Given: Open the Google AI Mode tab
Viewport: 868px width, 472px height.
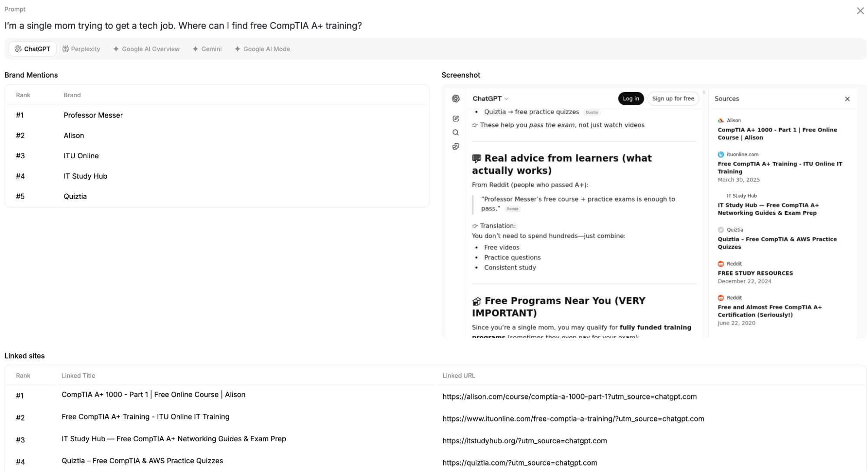Looking at the screenshot, I should (x=262, y=49).
